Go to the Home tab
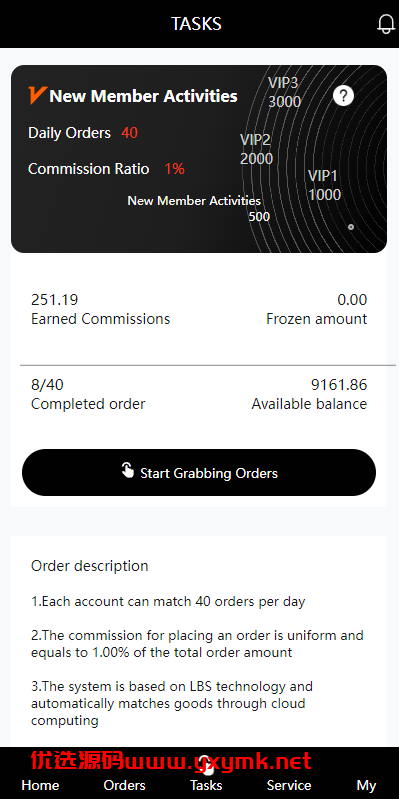This screenshot has width=399, height=799. click(x=40, y=785)
